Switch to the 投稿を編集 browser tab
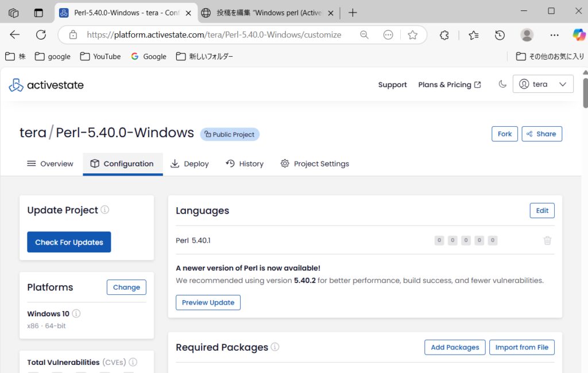Image resolution: width=588 pixels, height=373 pixels. point(264,11)
